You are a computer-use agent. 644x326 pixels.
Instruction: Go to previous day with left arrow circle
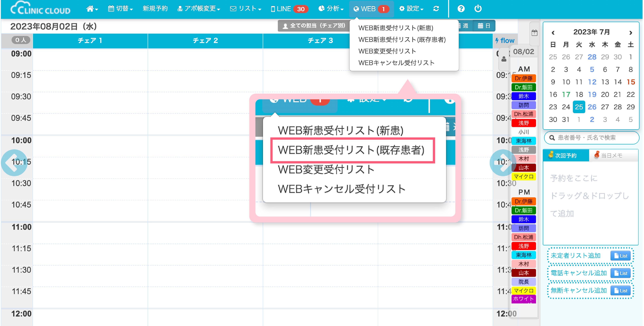tap(14, 163)
